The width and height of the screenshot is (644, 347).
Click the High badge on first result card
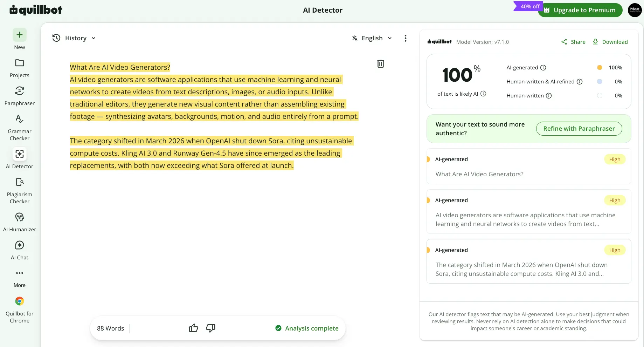615,159
